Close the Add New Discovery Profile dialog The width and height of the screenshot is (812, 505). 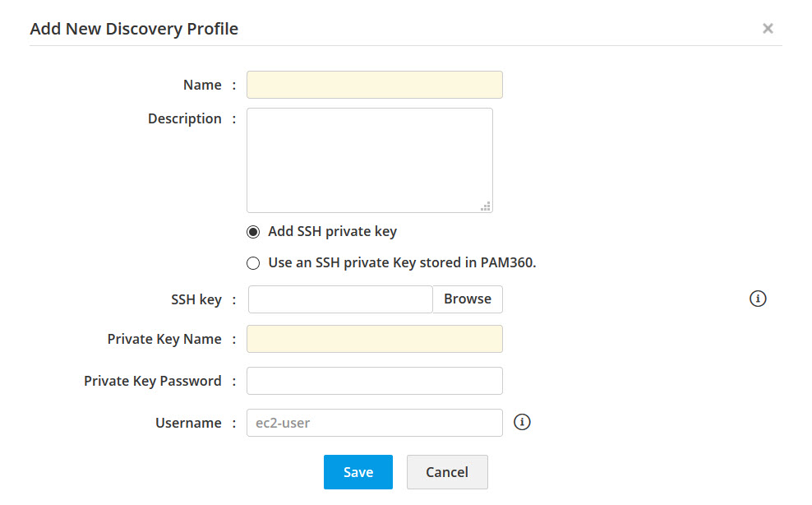(768, 29)
